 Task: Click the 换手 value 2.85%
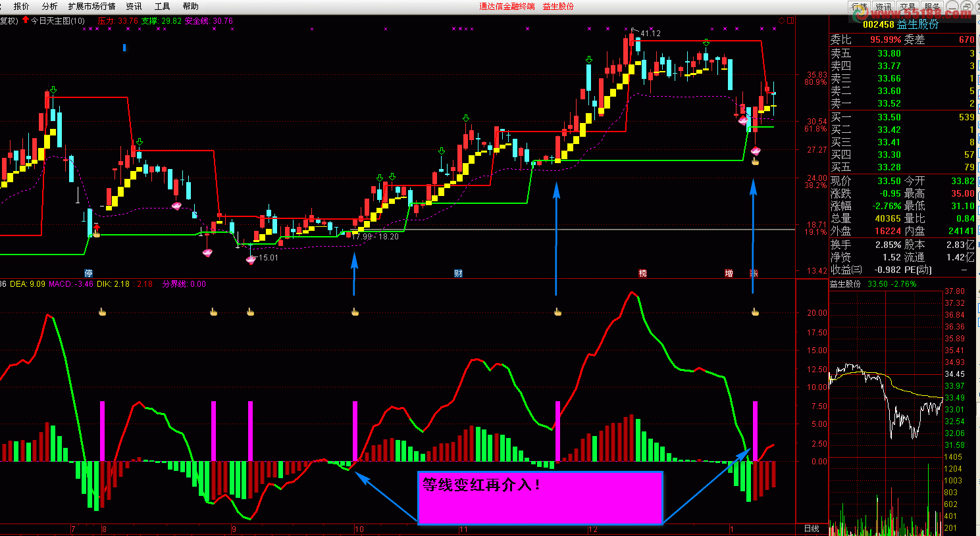click(x=888, y=245)
